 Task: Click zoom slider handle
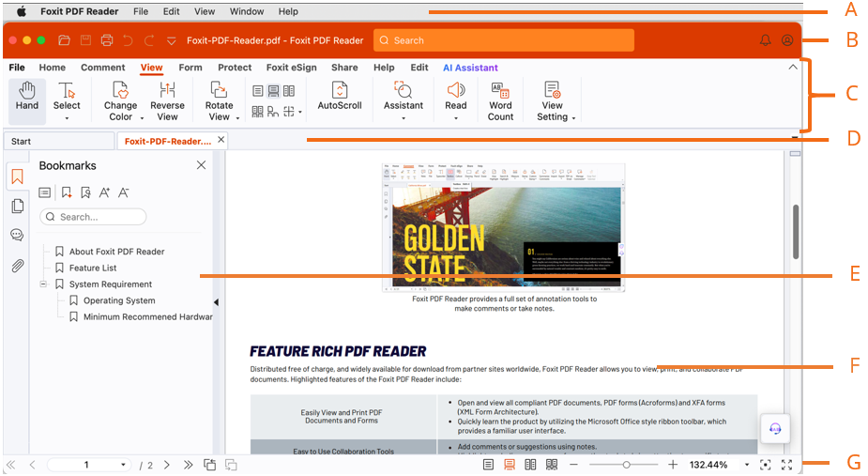pos(626,465)
